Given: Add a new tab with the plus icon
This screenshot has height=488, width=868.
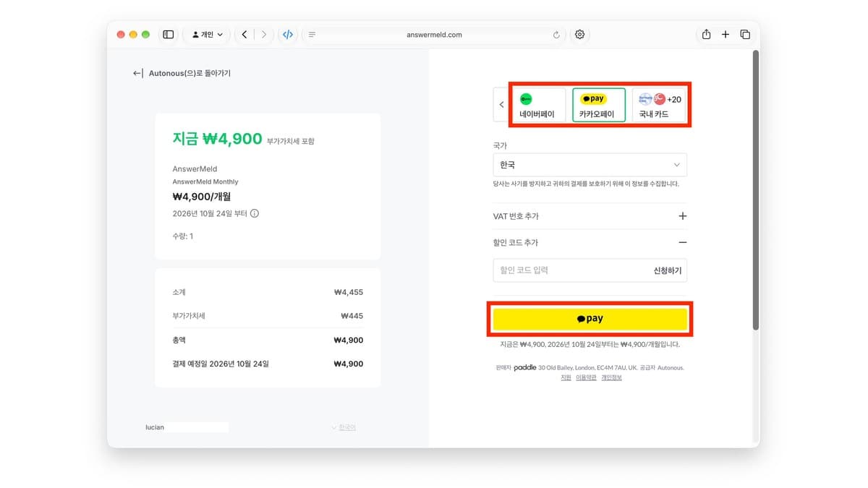Looking at the screenshot, I should pos(726,34).
